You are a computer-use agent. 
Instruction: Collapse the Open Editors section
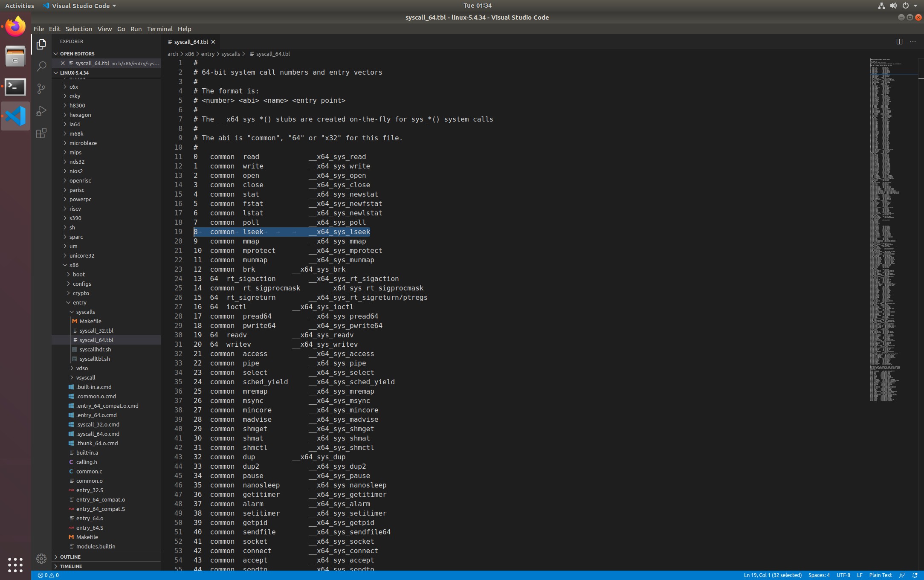click(x=106, y=54)
